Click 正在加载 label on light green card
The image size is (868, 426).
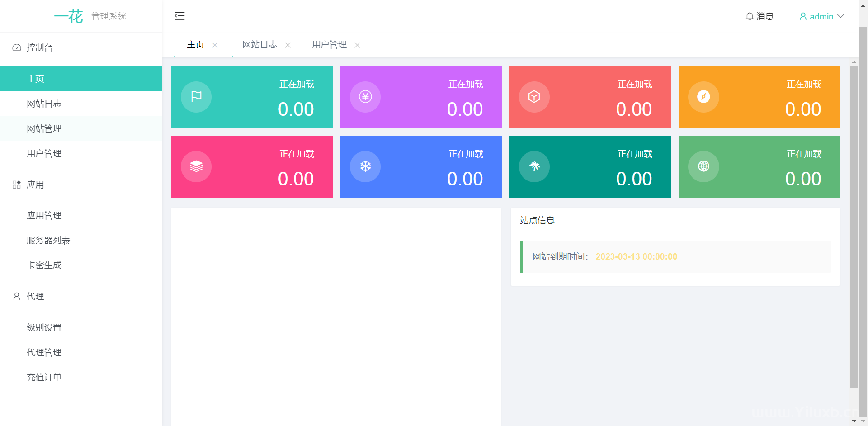804,154
